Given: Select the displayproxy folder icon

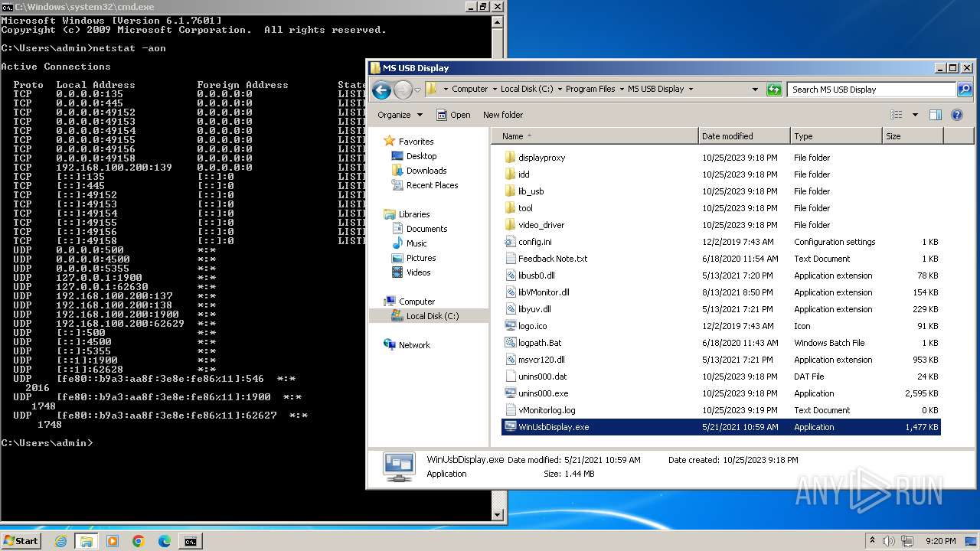Looking at the screenshot, I should pyautogui.click(x=511, y=158).
